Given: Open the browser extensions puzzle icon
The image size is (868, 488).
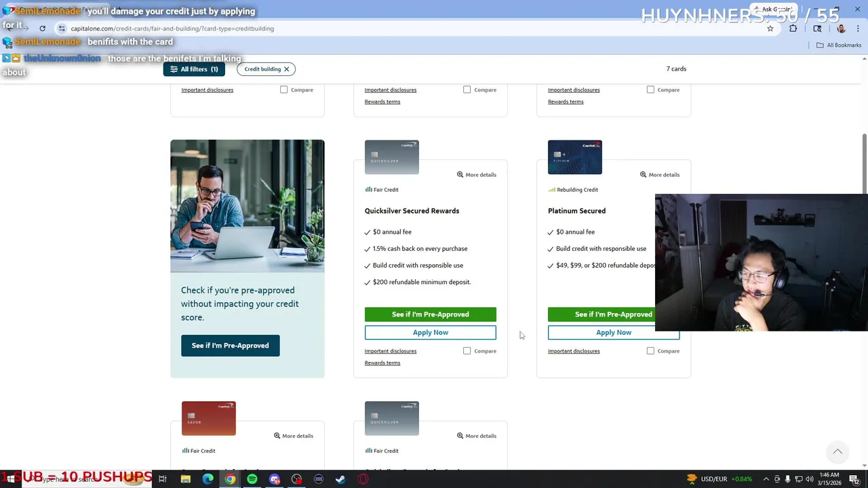Looking at the screenshot, I should [793, 28].
